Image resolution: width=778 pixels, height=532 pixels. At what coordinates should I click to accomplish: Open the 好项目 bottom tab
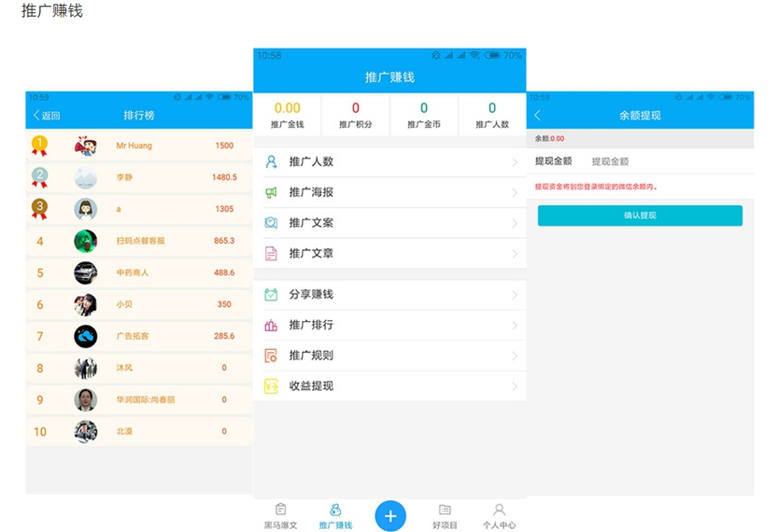446,516
